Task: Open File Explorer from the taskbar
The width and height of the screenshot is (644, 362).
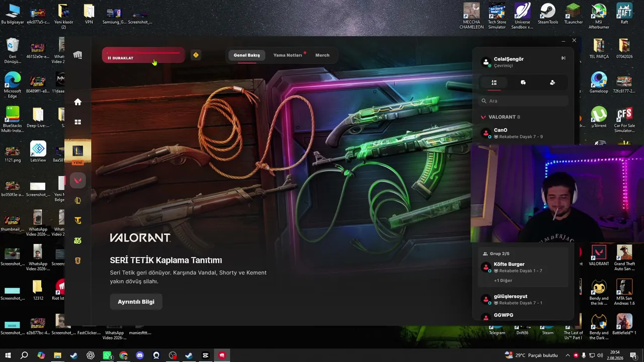Action: point(57,355)
